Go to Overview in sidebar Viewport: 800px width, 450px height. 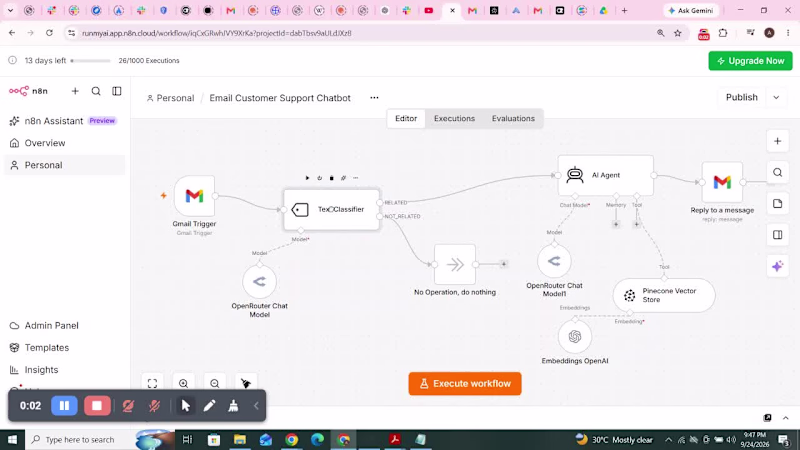[64, 143]
